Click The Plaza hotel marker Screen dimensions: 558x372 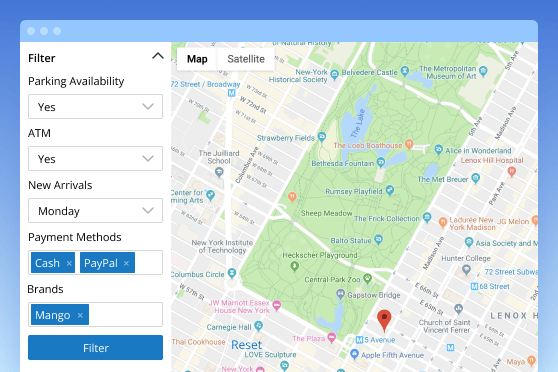tap(332, 337)
